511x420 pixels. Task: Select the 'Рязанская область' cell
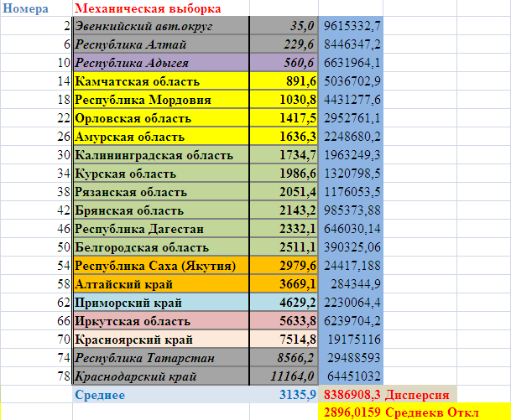click(161, 192)
